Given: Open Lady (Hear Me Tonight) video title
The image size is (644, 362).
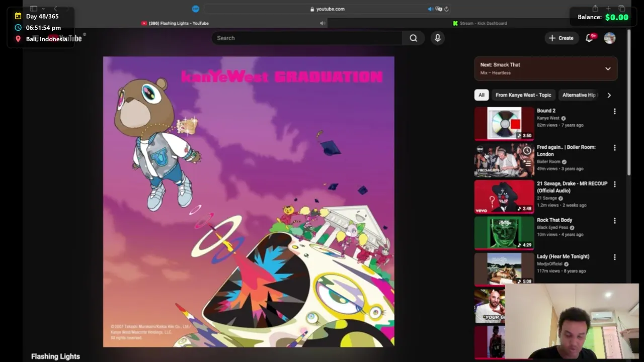Looking at the screenshot, I should point(563,256).
